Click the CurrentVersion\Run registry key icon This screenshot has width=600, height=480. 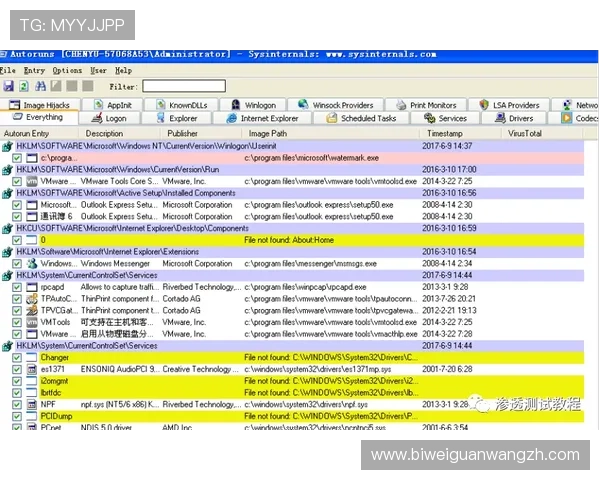pos(7,170)
